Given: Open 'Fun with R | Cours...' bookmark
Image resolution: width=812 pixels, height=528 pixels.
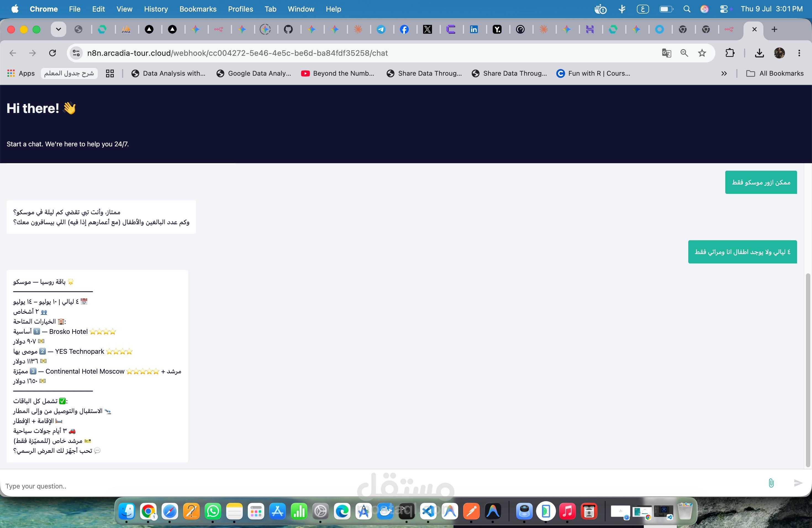Looking at the screenshot, I should pyautogui.click(x=593, y=73).
